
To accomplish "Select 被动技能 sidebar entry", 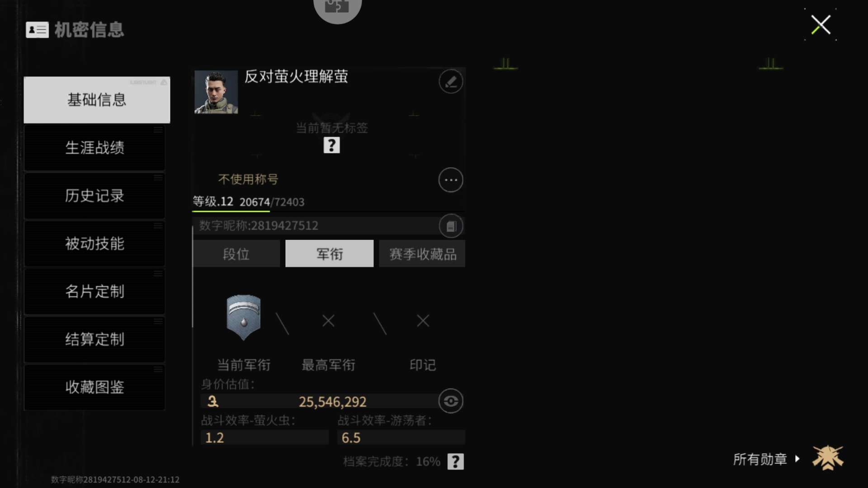I will pos(94,244).
